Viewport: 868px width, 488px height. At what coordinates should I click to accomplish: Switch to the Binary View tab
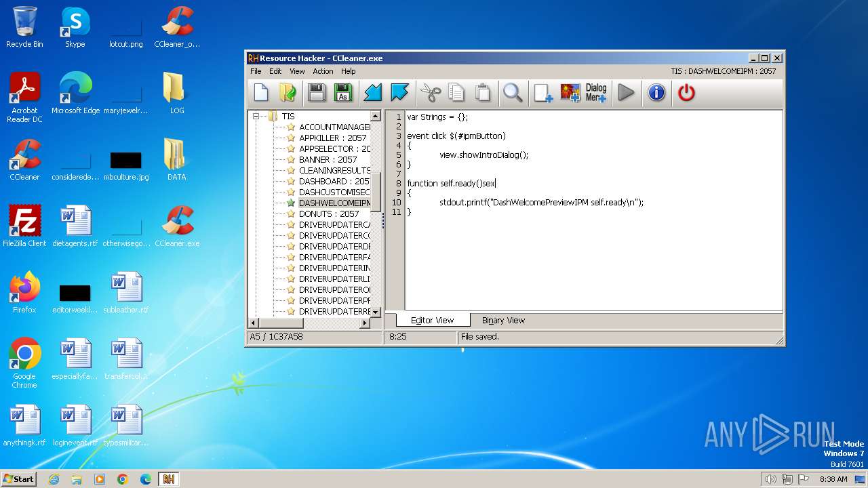pos(503,321)
